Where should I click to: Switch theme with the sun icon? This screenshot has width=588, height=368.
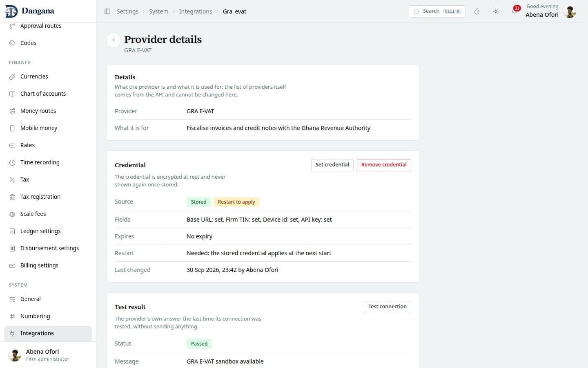point(496,11)
